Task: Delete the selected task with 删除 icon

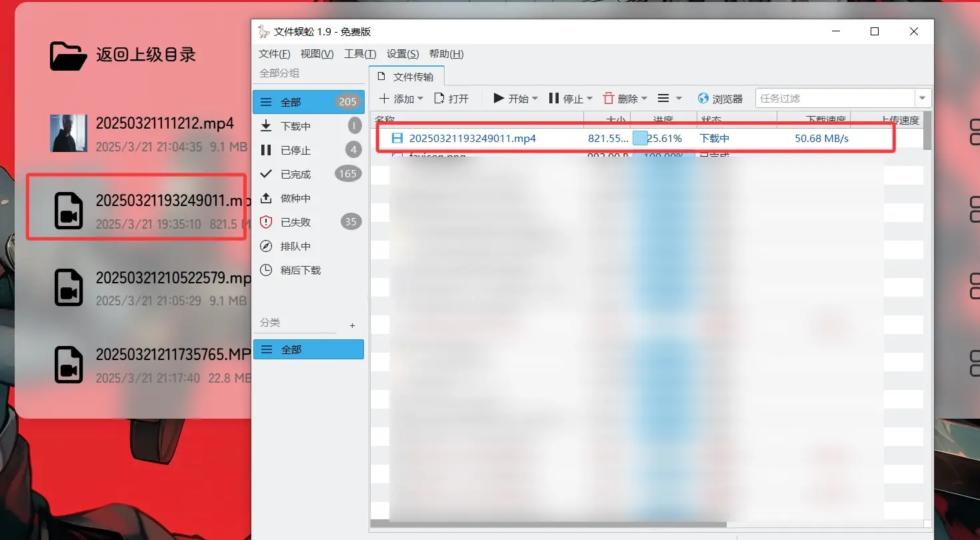Action: [x=611, y=98]
